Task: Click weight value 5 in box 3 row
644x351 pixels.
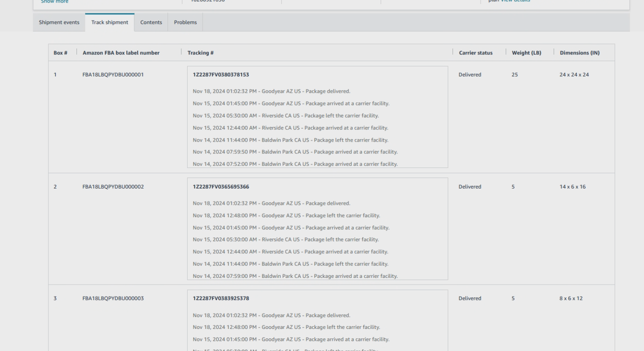Action: pos(513,298)
